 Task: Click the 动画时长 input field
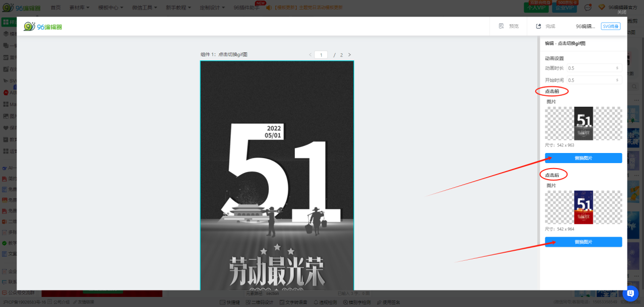(591, 68)
